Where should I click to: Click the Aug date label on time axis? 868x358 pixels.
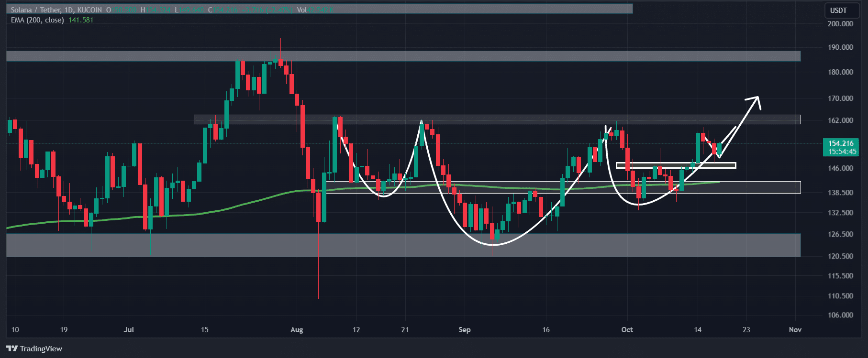click(297, 329)
